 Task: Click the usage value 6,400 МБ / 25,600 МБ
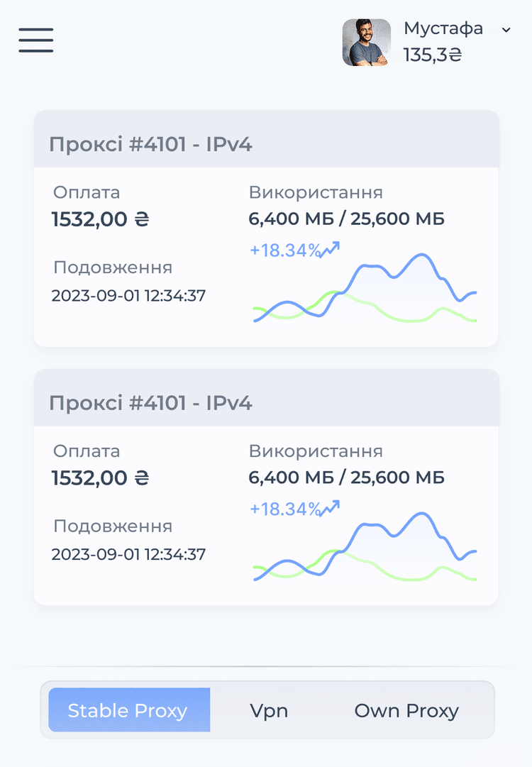point(345,219)
